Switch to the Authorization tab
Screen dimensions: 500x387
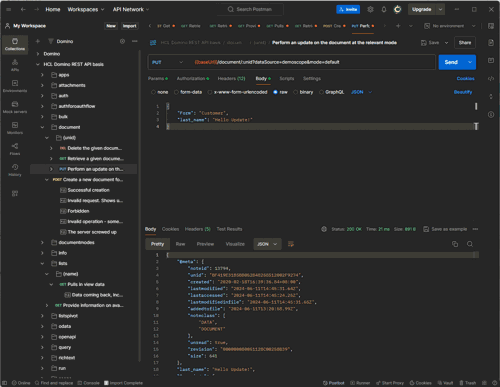coord(193,79)
